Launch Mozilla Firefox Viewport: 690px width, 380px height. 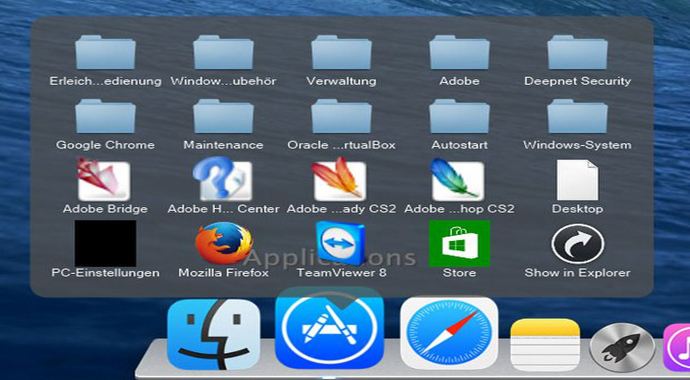(x=224, y=243)
